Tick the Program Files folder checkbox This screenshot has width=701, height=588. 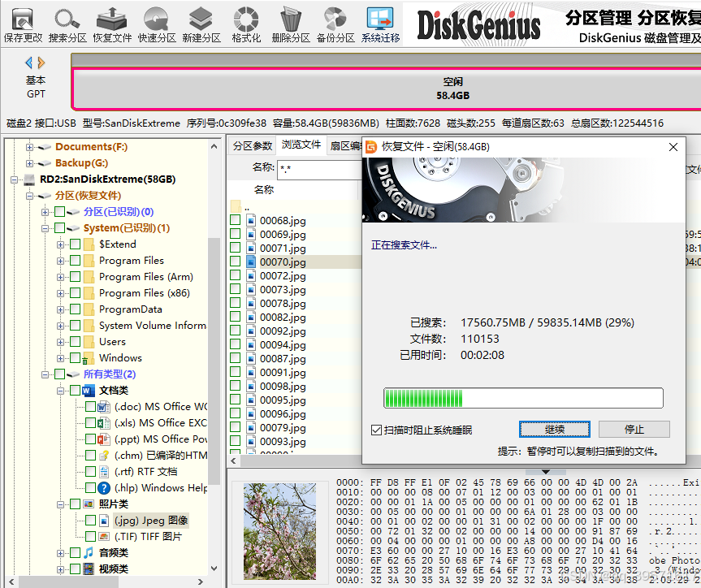(75, 260)
